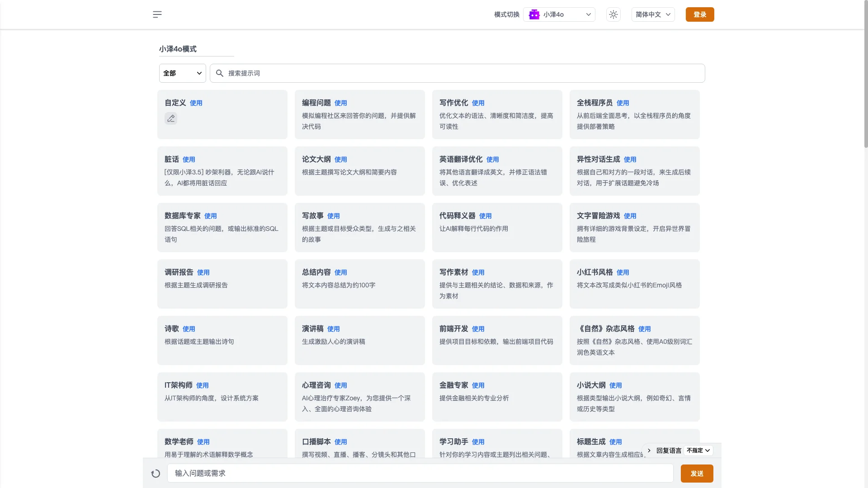868x488 pixels.
Task: Click the refresh icon beside the question input
Action: (x=156, y=474)
